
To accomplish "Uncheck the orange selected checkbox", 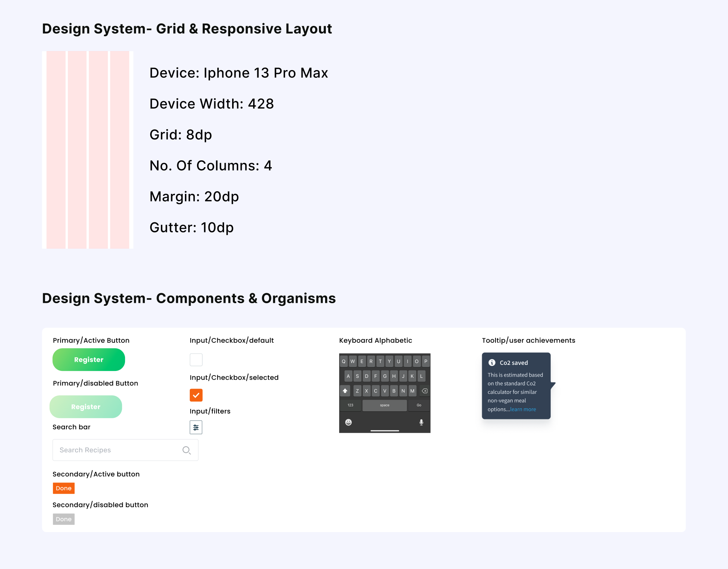I will click(196, 395).
